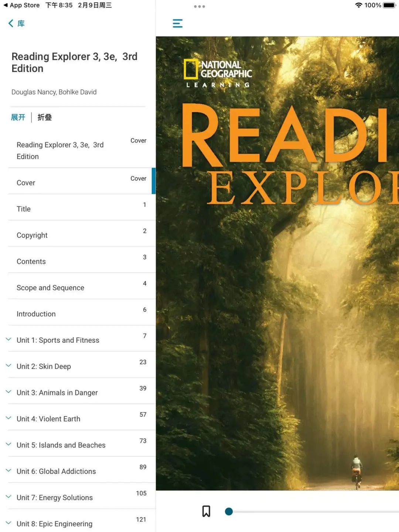Tap the book cover page image
399x532 pixels.
pyautogui.click(x=277, y=263)
